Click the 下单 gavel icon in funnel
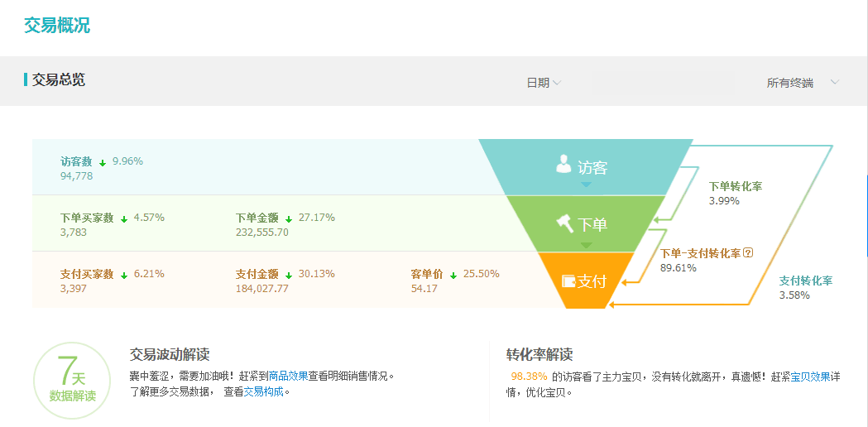The width and height of the screenshot is (868, 427). [x=565, y=223]
